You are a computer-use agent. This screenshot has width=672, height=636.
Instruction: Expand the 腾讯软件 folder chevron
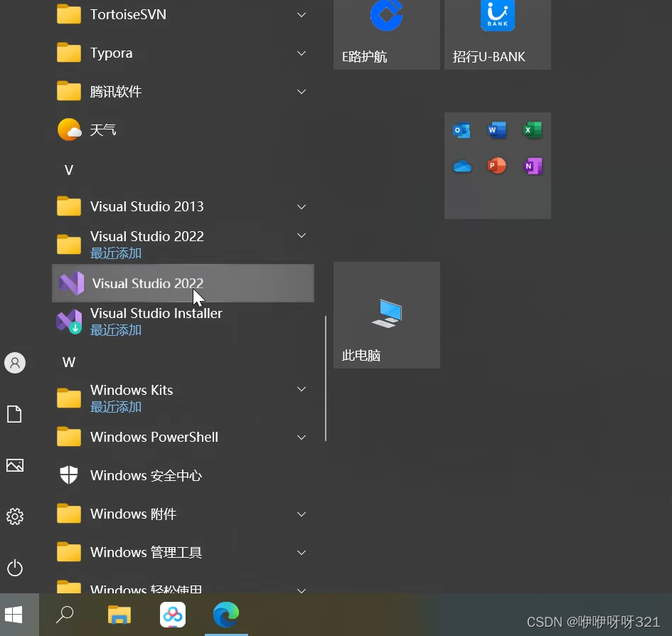click(302, 92)
